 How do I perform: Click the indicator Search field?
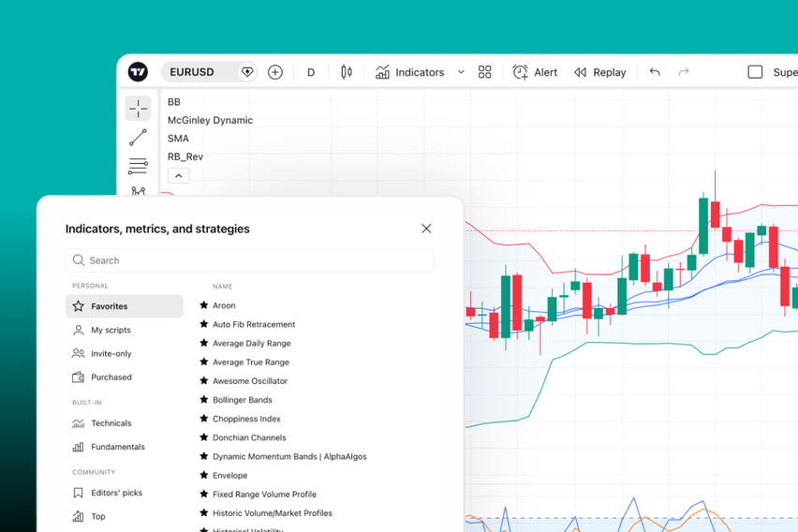250,260
